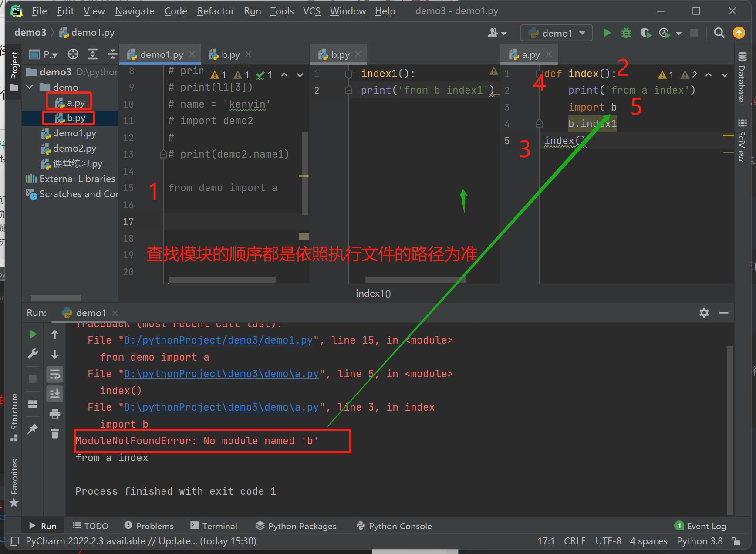The width and height of the screenshot is (756, 554).
Task: Select opened file target icon in Project panel
Action: (x=73, y=54)
